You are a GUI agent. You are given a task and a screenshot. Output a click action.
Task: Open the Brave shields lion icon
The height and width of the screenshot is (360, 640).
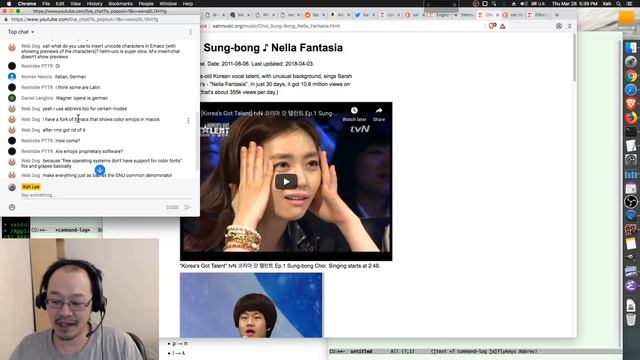(x=492, y=26)
